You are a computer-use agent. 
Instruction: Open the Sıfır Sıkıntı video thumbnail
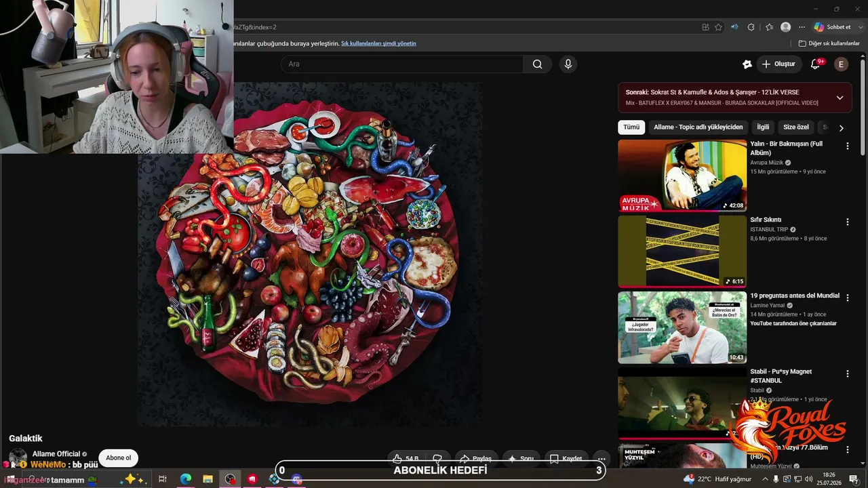coord(682,251)
